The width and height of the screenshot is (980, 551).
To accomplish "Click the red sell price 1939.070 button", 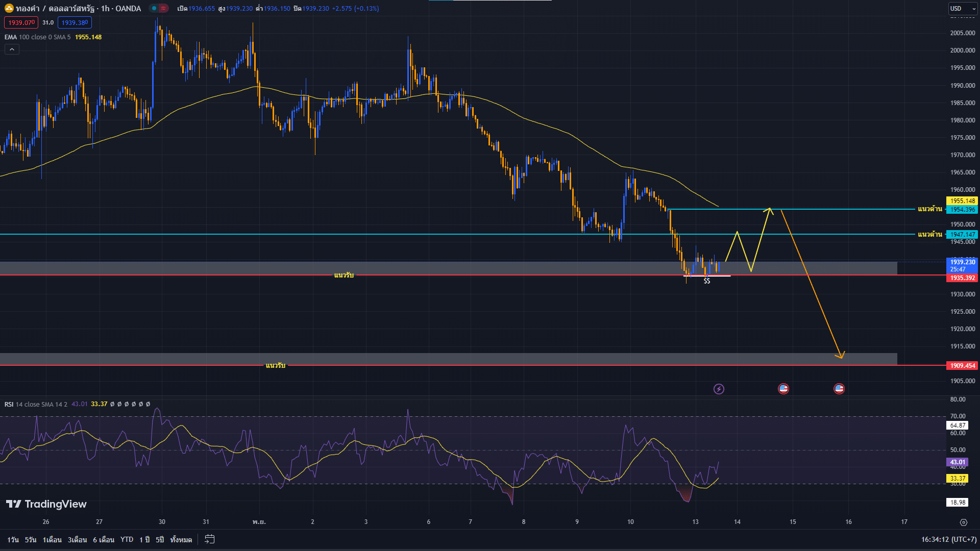I will (x=21, y=22).
